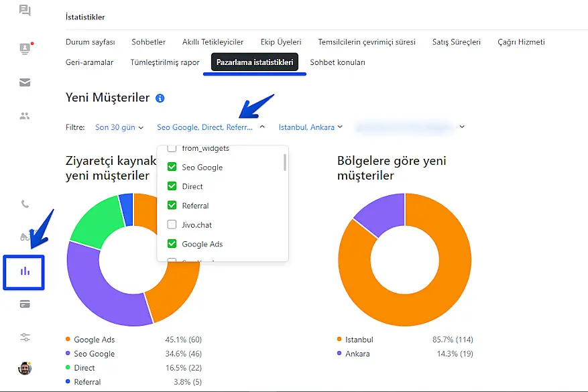Click the info icon next to Yeni Müşteriler
The width and height of the screenshot is (588, 392).
[x=160, y=99]
